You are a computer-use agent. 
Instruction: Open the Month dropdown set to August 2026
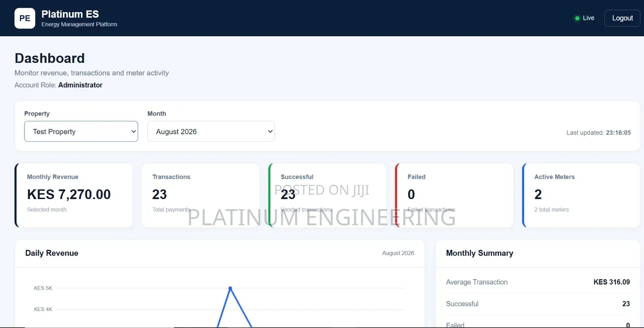(x=211, y=131)
